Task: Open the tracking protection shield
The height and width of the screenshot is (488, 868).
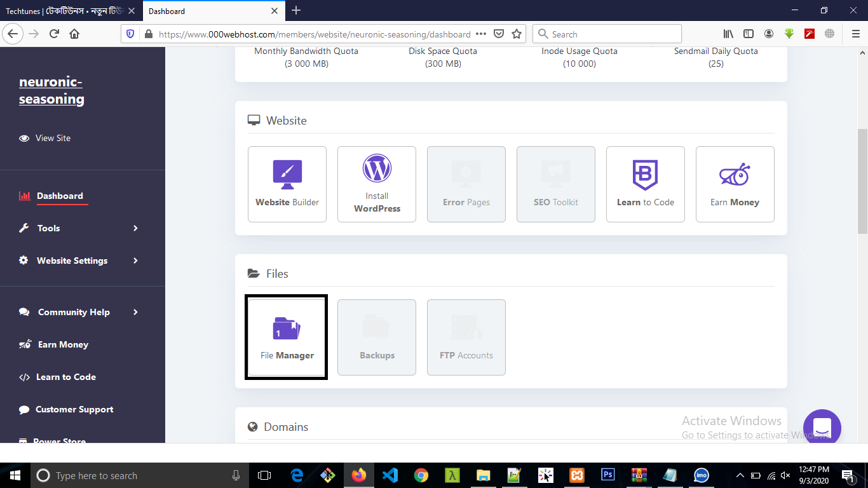Action: [130, 34]
